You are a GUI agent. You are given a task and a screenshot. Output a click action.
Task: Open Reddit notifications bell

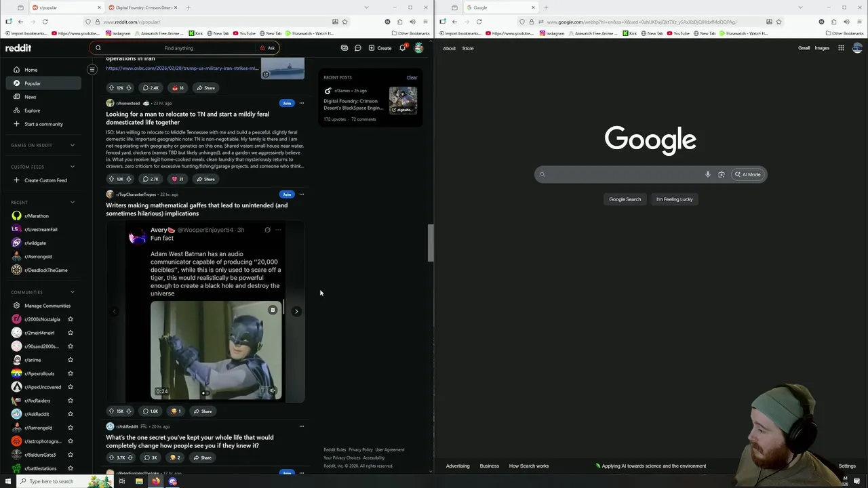(402, 48)
